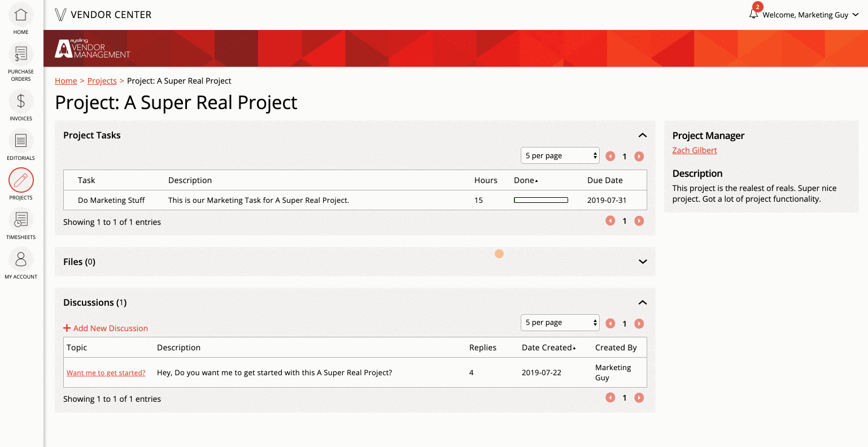
Task: Sort tasks by Done column
Action: pos(526,180)
